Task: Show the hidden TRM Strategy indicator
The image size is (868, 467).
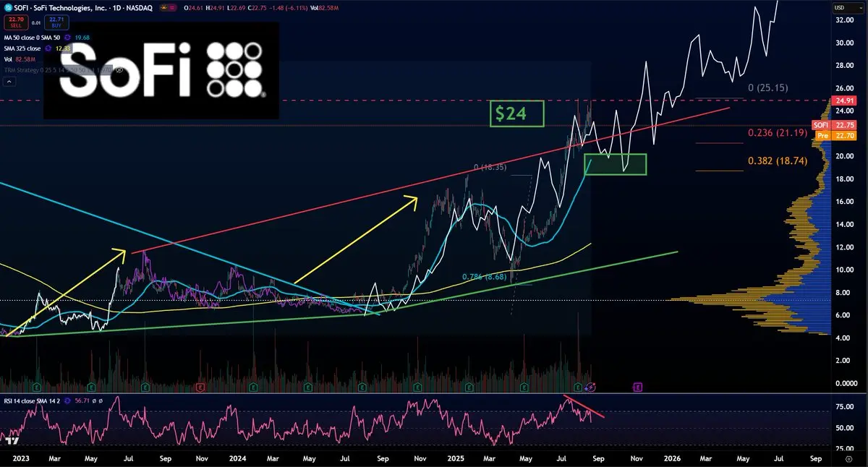Action: [119, 70]
